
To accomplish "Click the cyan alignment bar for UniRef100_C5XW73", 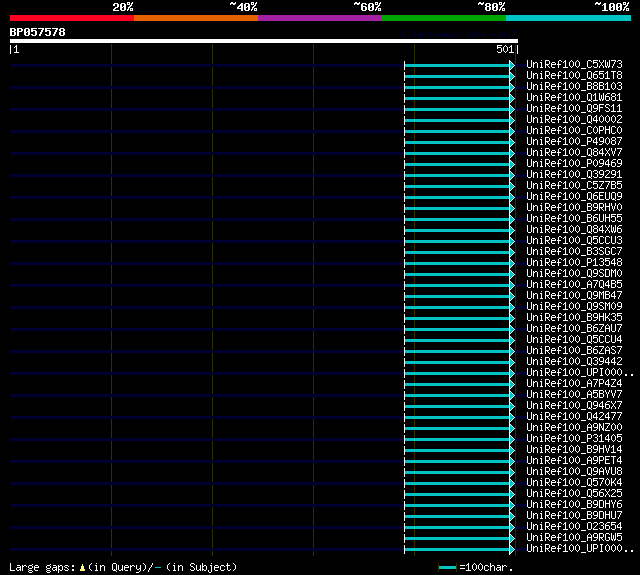I will 457,65.
